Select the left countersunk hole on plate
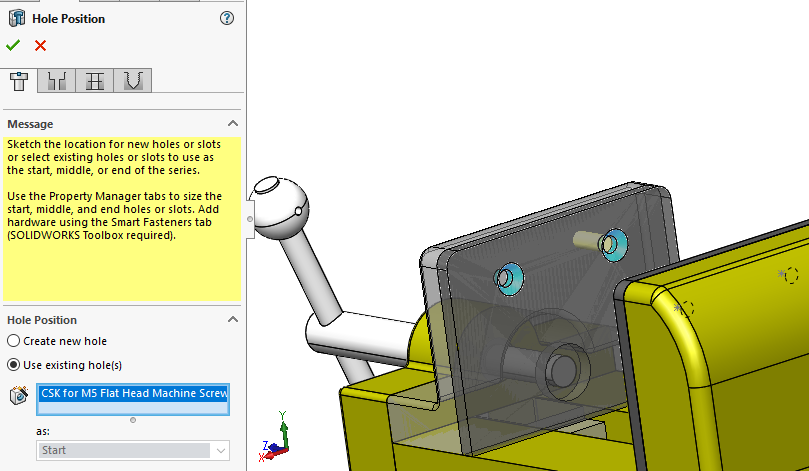Viewport: 809px width, 471px height. coord(509,279)
